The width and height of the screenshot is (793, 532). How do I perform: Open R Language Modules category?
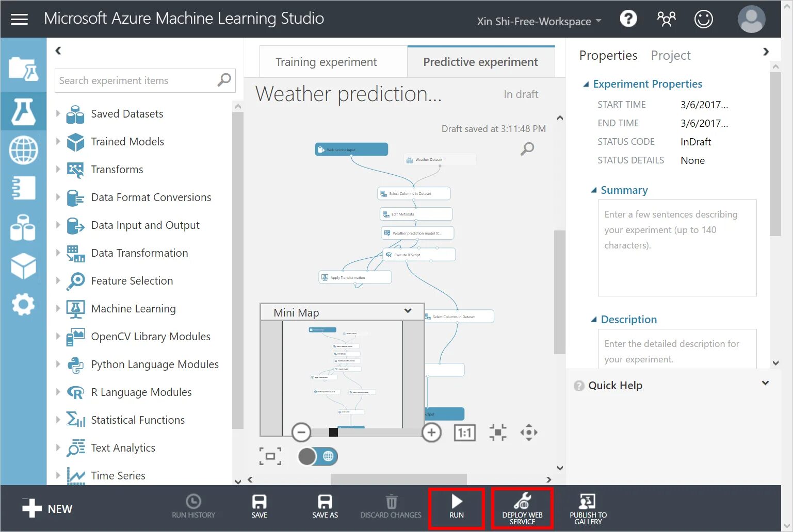coord(141,392)
